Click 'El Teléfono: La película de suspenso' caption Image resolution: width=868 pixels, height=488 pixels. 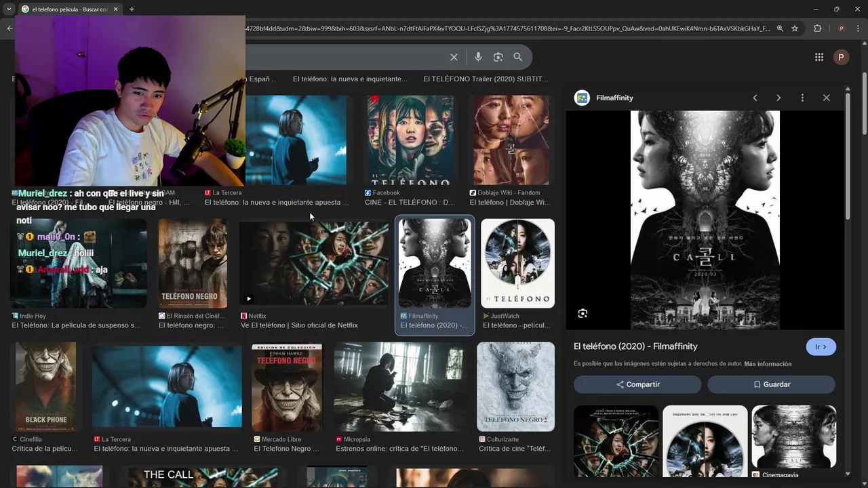pyautogui.click(x=76, y=325)
